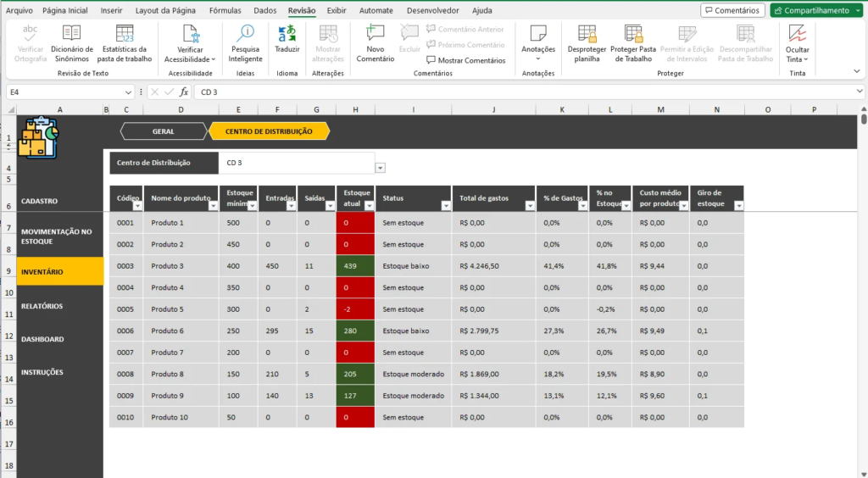Viewport: 868px width, 478px height.
Task: Click Desproteger planilha icon
Action: [x=587, y=42]
